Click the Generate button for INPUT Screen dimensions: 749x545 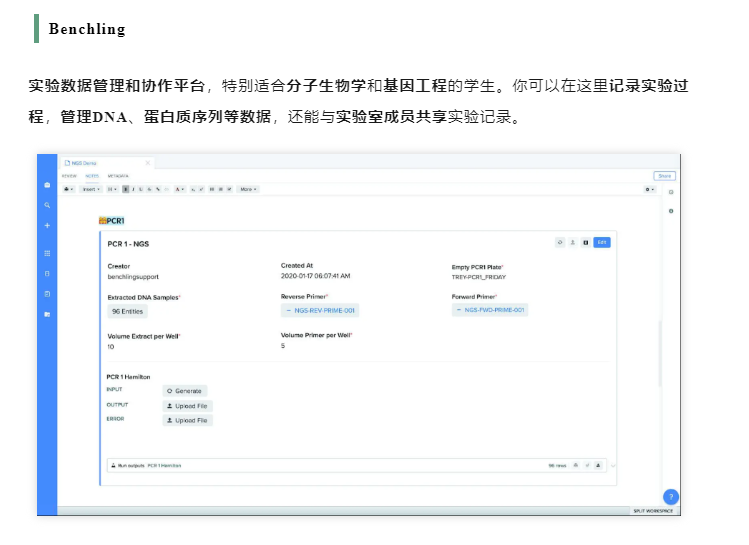pos(185,391)
